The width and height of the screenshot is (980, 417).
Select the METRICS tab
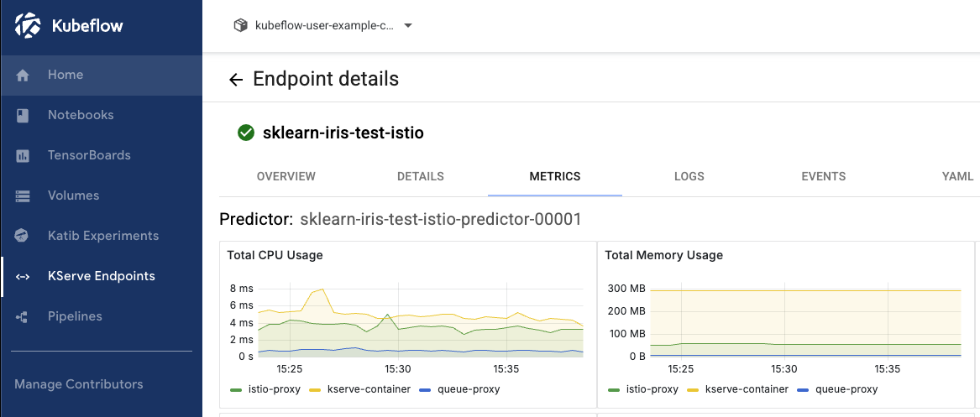tap(555, 176)
